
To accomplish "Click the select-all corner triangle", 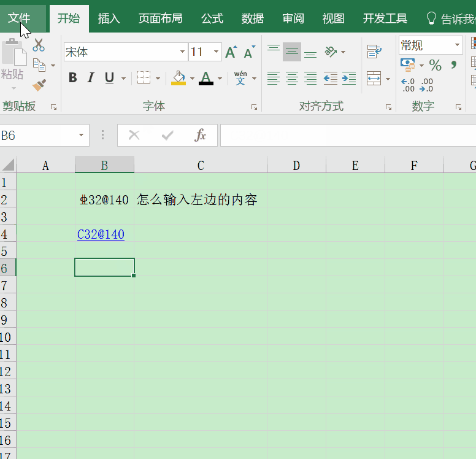I will (x=8, y=164).
